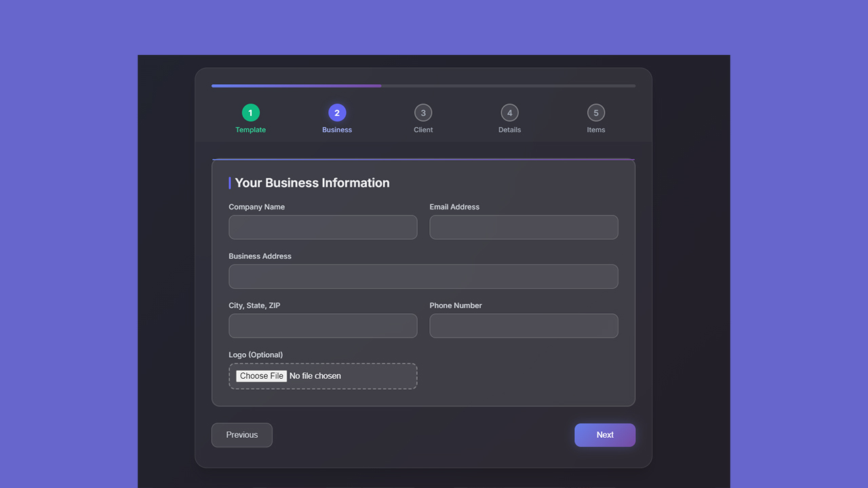Viewport: 868px width, 488px height.
Task: Click the completed step checkmark indicator
Action: [x=250, y=113]
